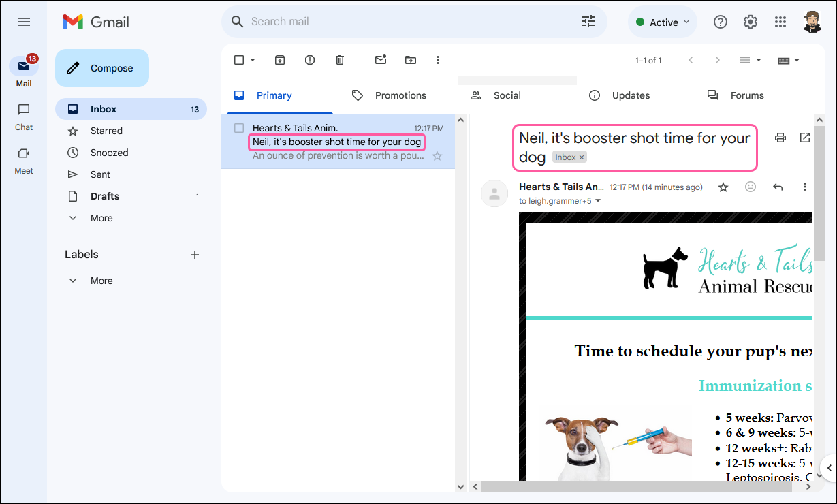This screenshot has height=504, width=837.
Task: Open the Select dropdown arrow
Action: (x=253, y=60)
